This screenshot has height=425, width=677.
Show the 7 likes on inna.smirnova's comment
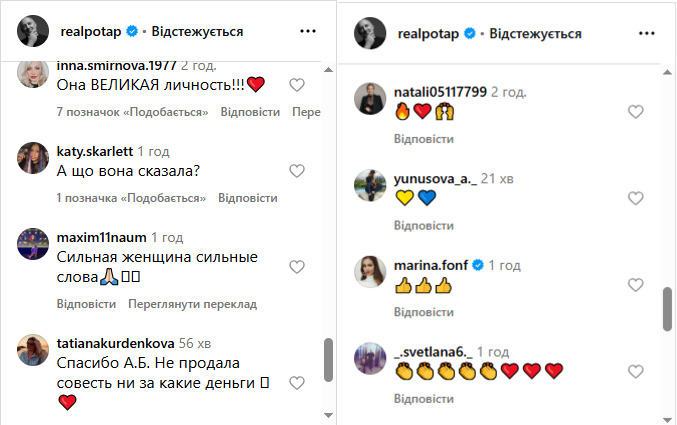(132, 112)
